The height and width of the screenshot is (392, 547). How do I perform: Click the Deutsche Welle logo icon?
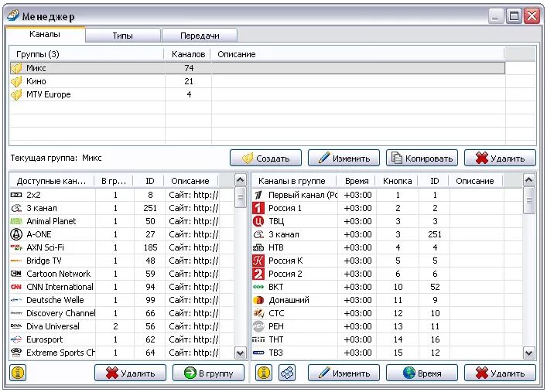16,300
